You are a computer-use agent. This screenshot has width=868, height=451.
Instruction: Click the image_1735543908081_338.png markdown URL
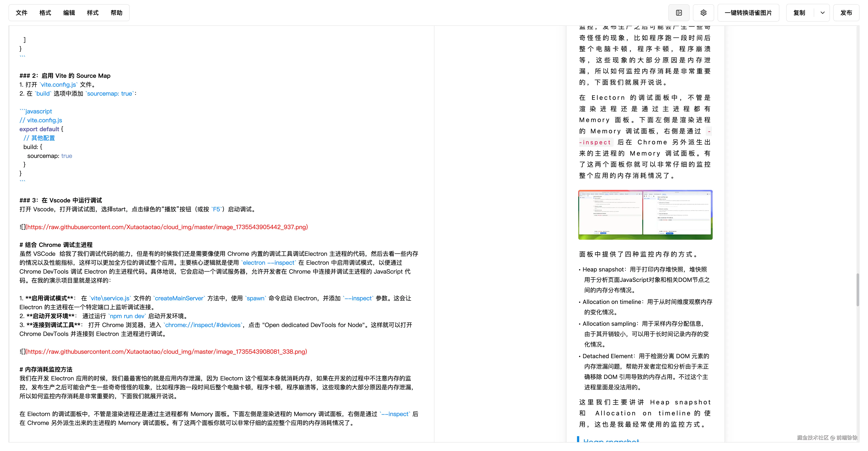(166, 352)
